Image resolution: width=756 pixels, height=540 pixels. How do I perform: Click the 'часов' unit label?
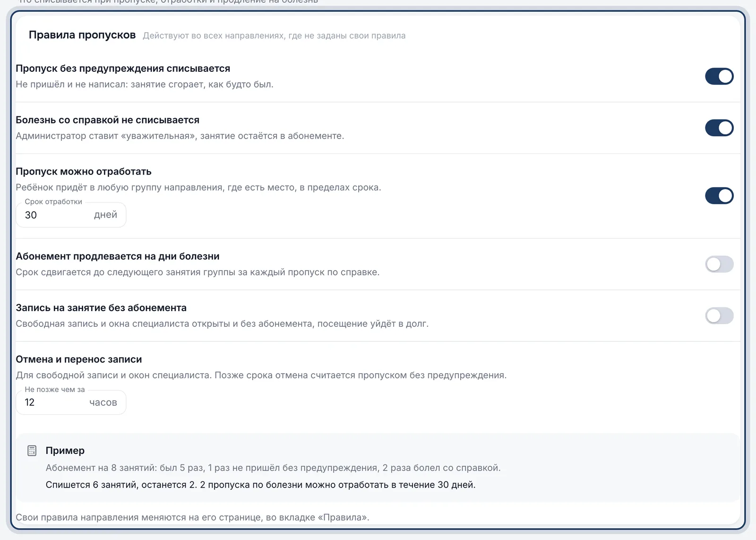tap(103, 402)
